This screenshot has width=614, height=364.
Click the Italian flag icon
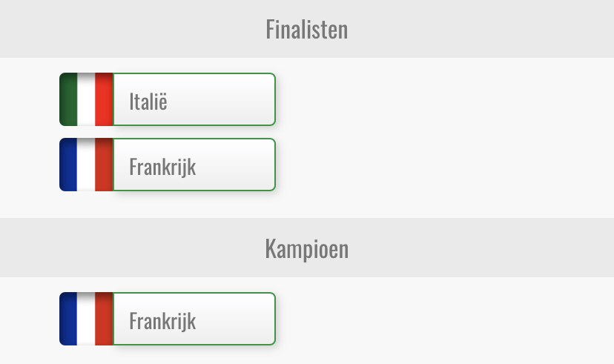(x=86, y=99)
